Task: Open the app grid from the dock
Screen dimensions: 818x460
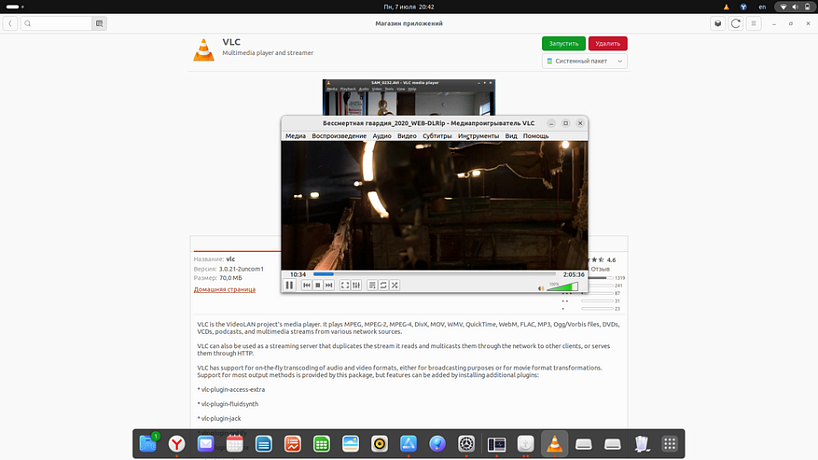Action: tap(671, 443)
